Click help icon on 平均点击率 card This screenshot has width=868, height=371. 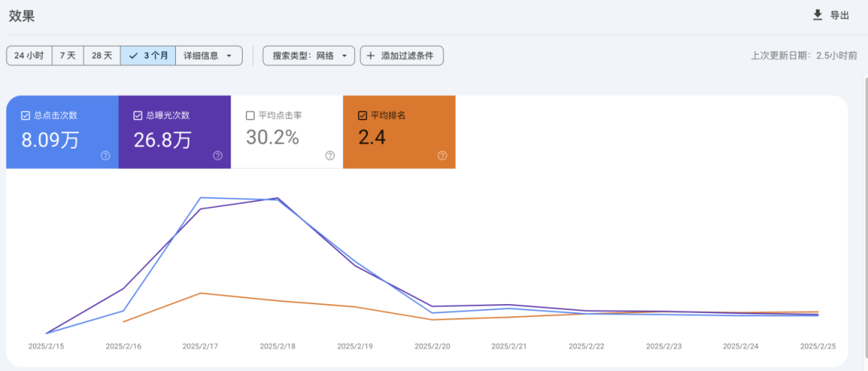click(330, 155)
